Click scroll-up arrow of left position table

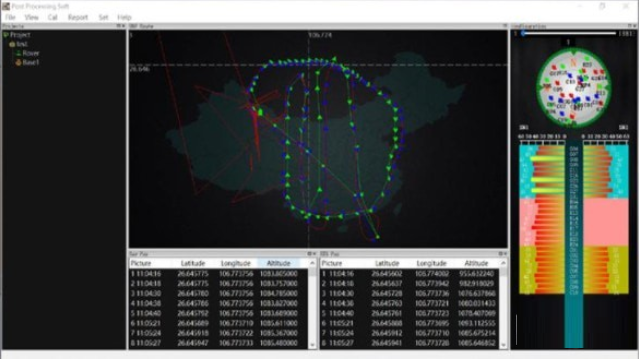313,263
